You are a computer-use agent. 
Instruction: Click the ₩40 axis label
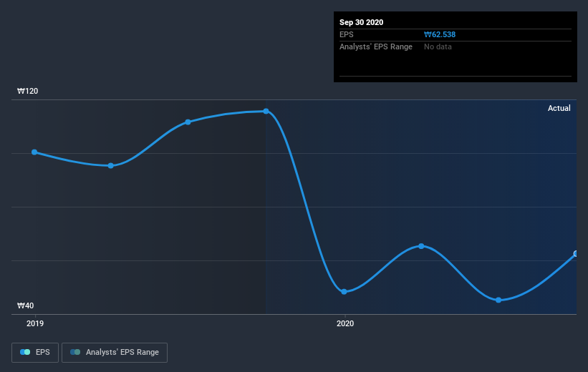tap(25, 305)
